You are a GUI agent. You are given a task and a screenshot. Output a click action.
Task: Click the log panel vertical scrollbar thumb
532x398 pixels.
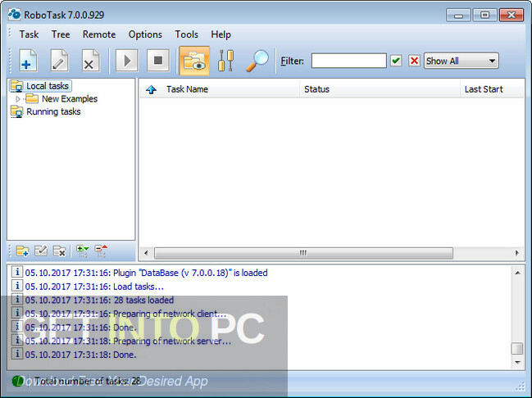(x=517, y=349)
